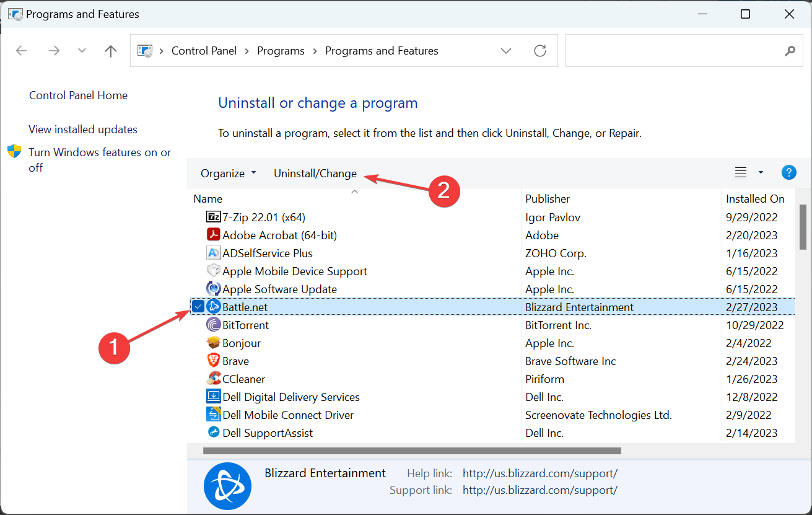Select Programs in the address breadcrumb

tap(281, 51)
